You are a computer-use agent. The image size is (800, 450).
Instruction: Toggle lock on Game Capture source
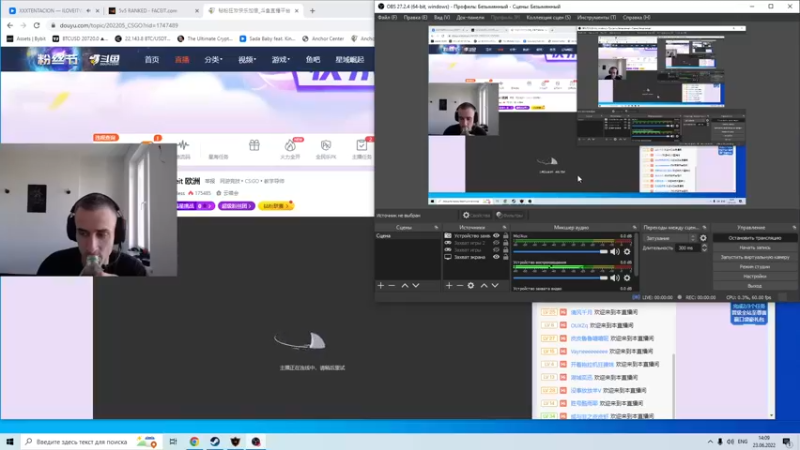click(506, 250)
